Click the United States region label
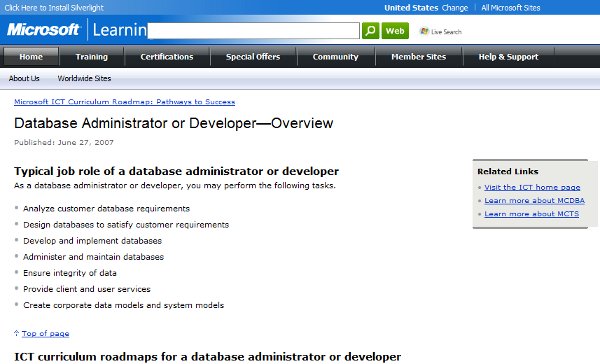The width and height of the screenshot is (600, 364). tap(411, 8)
